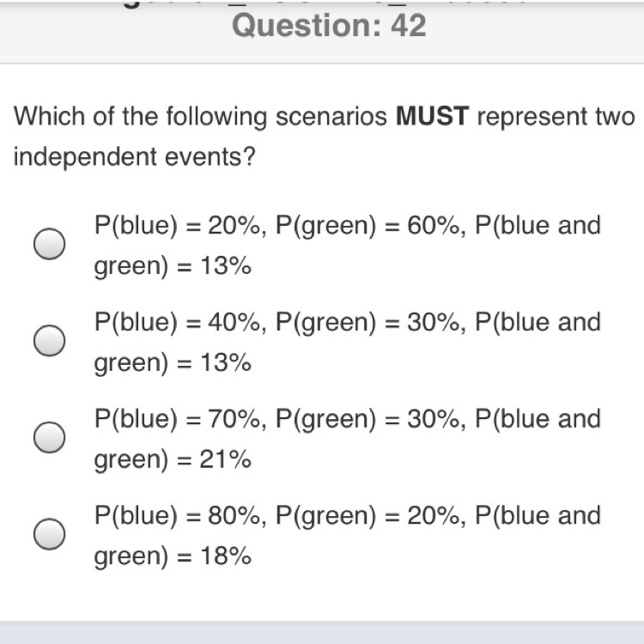
Task: Click "green) = 13%" under the 20% option
Action: coord(173,267)
